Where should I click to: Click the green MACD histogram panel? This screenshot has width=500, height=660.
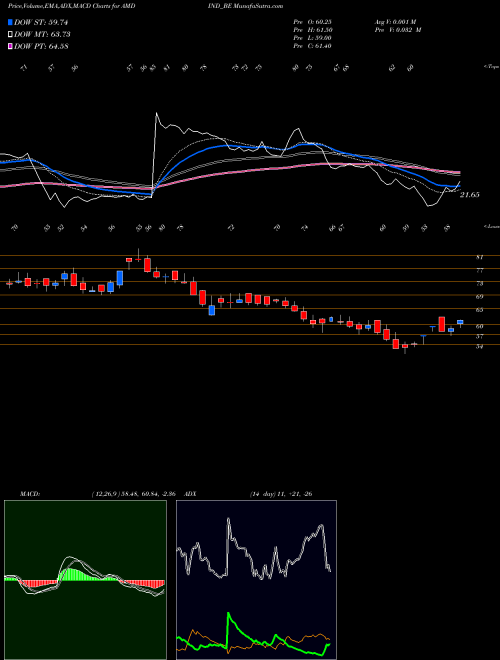click(x=85, y=580)
